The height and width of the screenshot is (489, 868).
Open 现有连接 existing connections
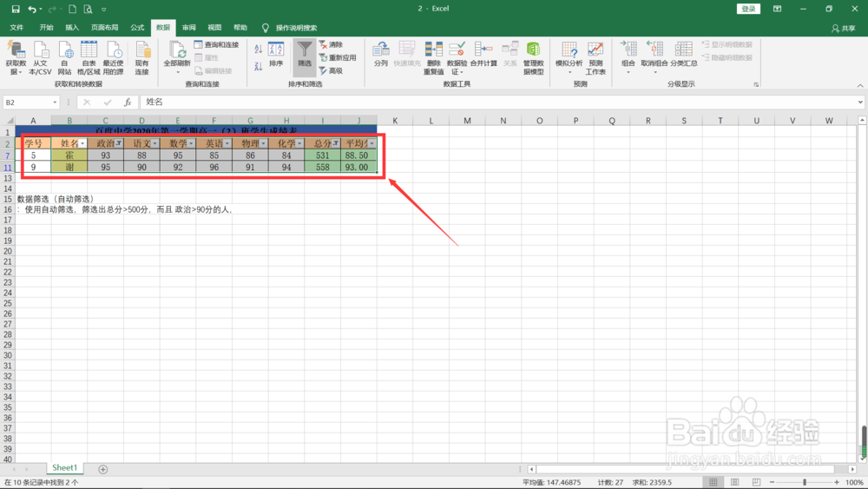(x=142, y=58)
